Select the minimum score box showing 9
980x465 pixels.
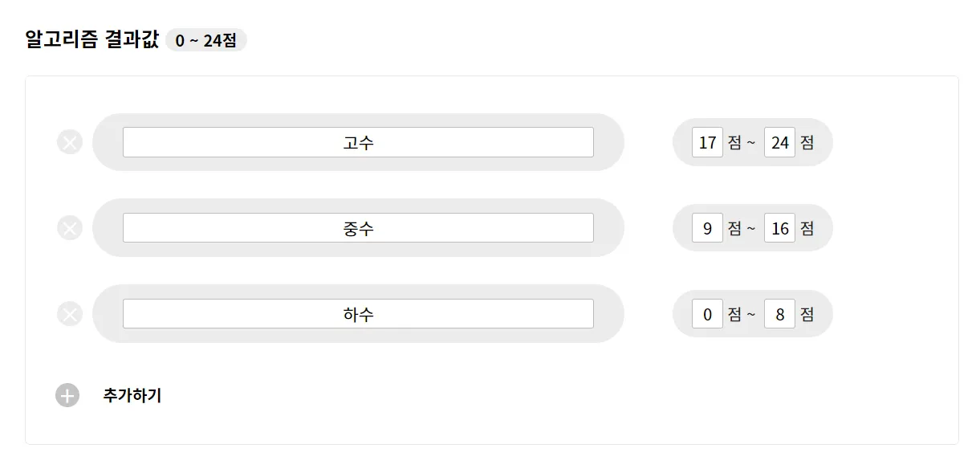click(707, 228)
